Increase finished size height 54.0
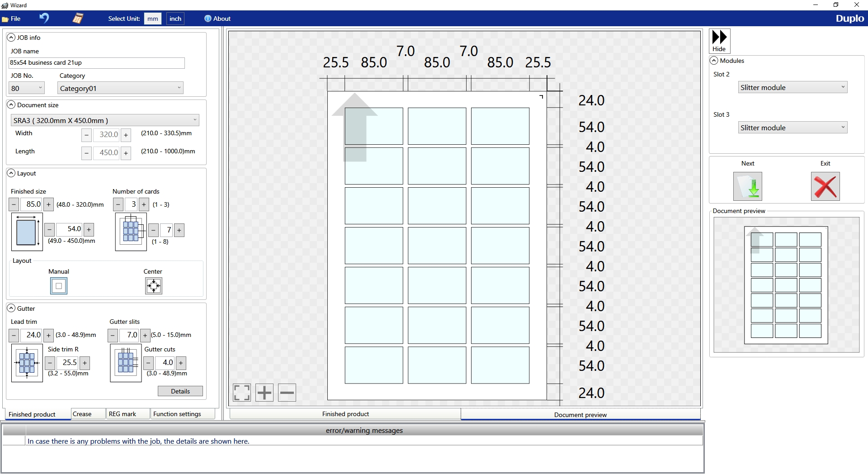The height and width of the screenshot is (474, 868). [x=89, y=230]
